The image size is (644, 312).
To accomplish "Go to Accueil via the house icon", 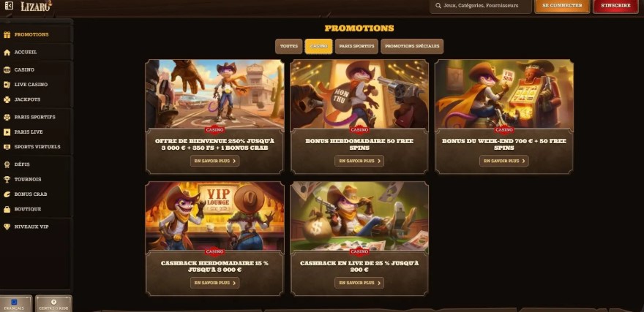I will [x=7, y=53].
